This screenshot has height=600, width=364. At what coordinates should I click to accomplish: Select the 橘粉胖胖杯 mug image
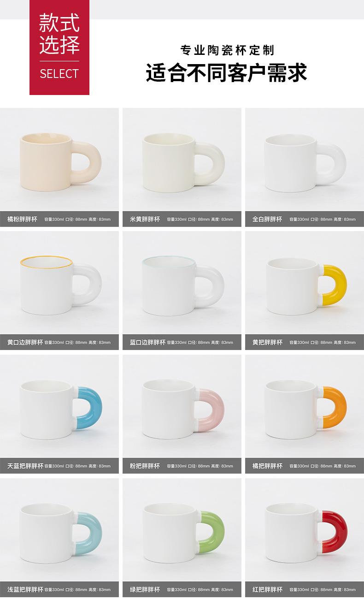tap(60, 160)
